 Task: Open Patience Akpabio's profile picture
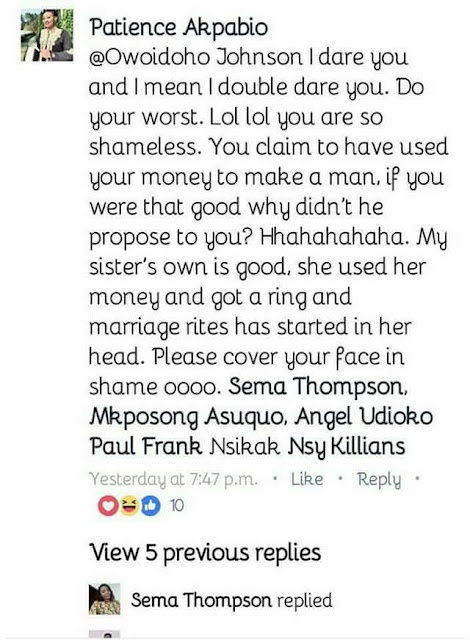click(x=47, y=35)
